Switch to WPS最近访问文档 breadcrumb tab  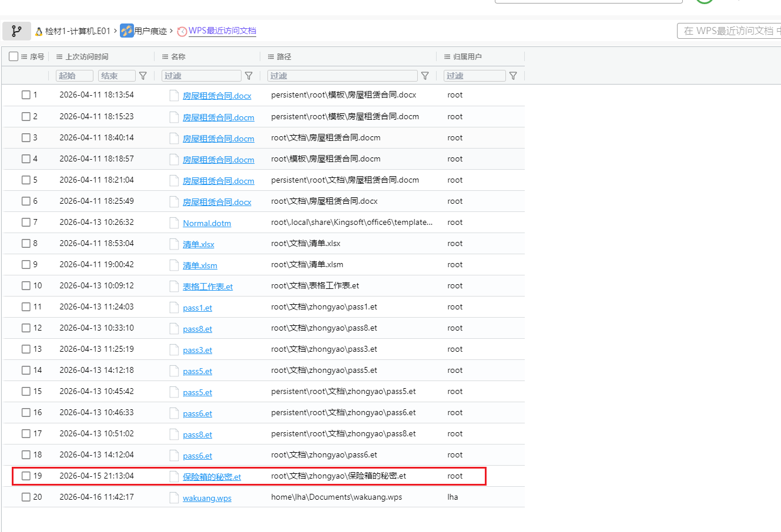point(222,31)
